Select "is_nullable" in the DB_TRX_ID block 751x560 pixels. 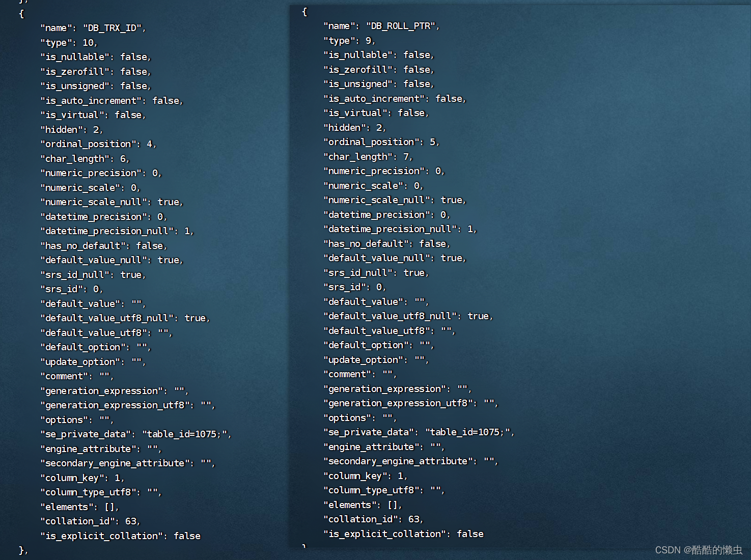tap(96, 57)
